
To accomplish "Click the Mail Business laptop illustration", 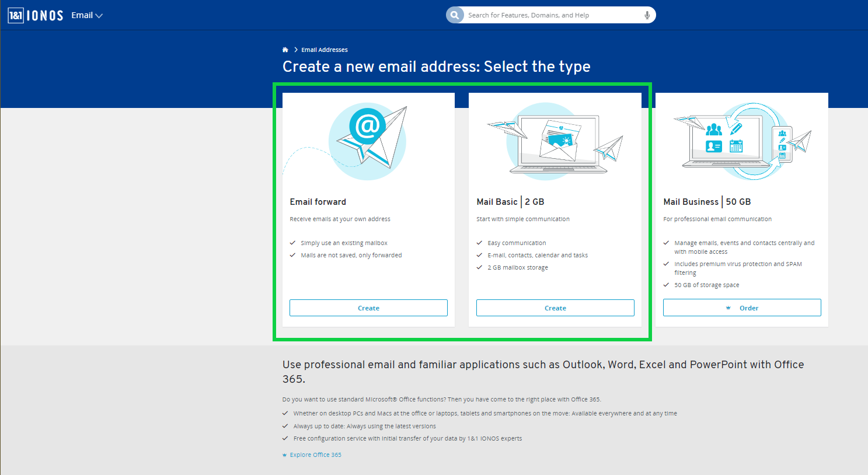I will (742, 141).
